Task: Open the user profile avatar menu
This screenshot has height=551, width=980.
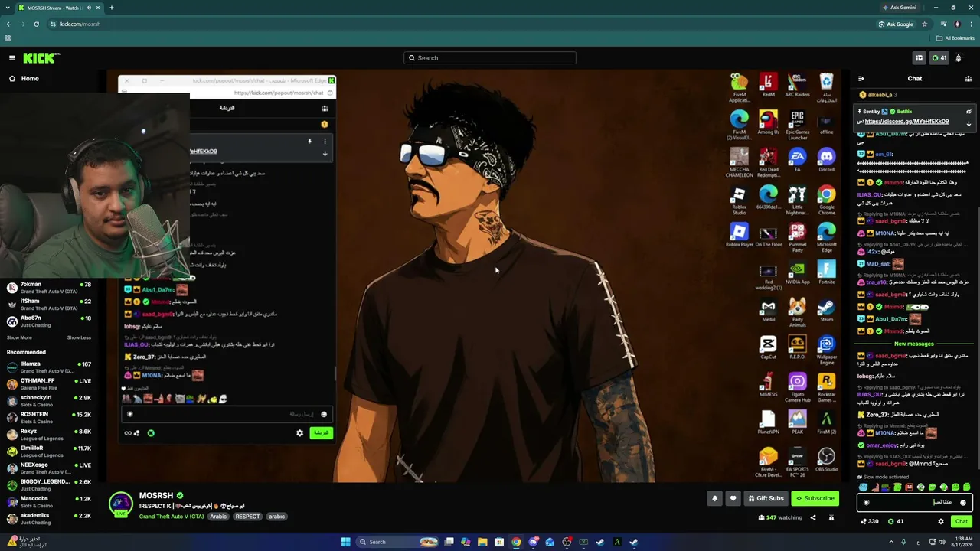Action: (x=959, y=58)
